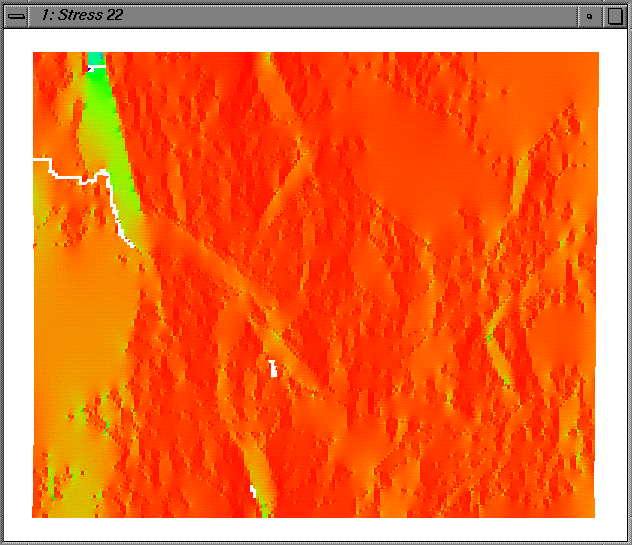632x545 pixels.
Task: Click the window's bottom-right resize corner
Action: click(x=626, y=539)
